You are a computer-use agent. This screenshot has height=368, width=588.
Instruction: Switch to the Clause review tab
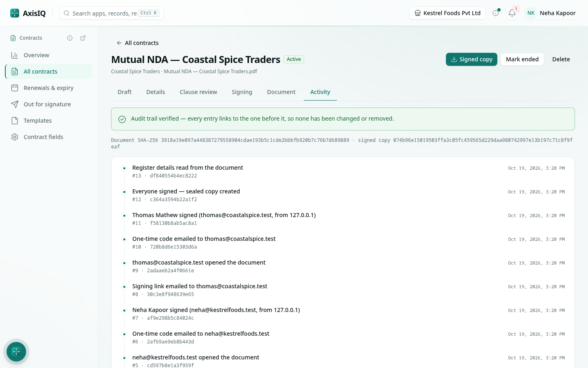pos(198,92)
